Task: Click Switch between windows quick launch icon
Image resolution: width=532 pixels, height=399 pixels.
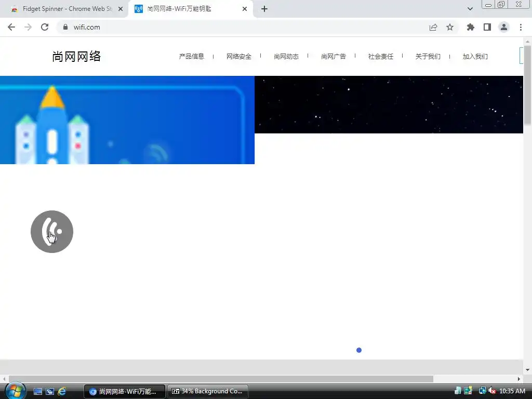Action: [50, 391]
